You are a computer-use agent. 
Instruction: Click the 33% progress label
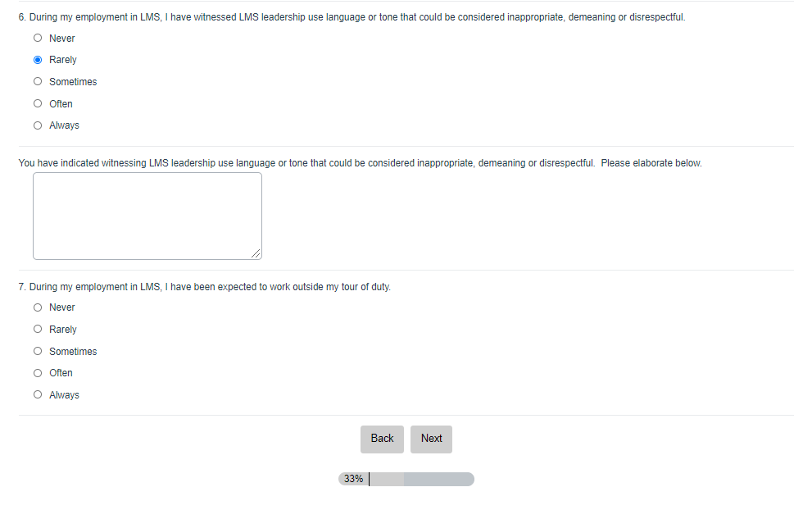pos(353,479)
